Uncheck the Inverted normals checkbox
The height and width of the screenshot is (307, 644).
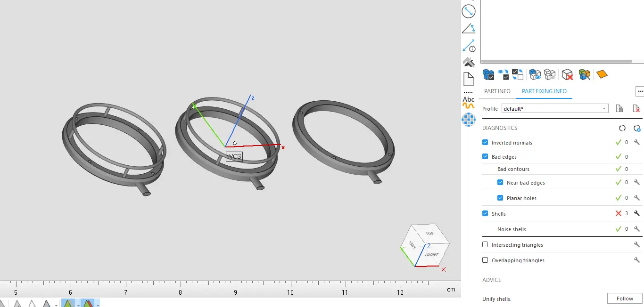coord(485,143)
